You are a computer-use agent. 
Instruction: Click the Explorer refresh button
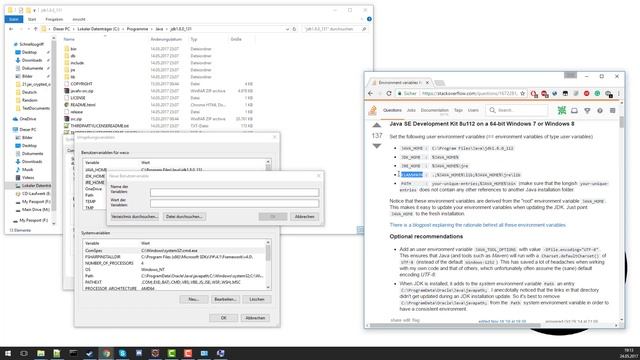coord(294,29)
